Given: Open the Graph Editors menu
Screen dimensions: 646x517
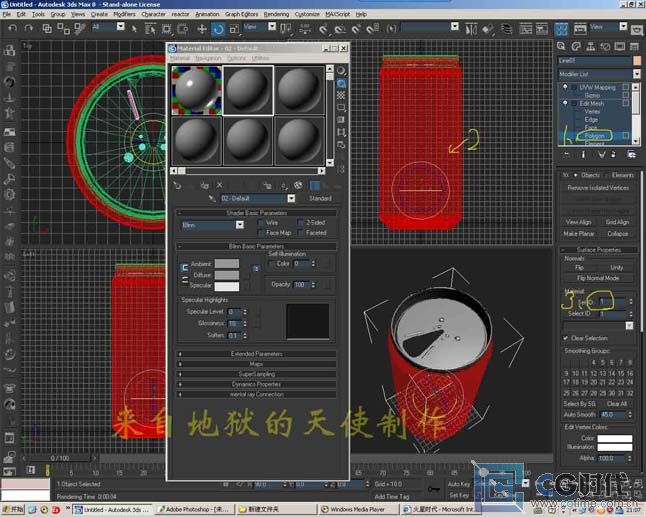Looking at the screenshot, I should (241, 14).
